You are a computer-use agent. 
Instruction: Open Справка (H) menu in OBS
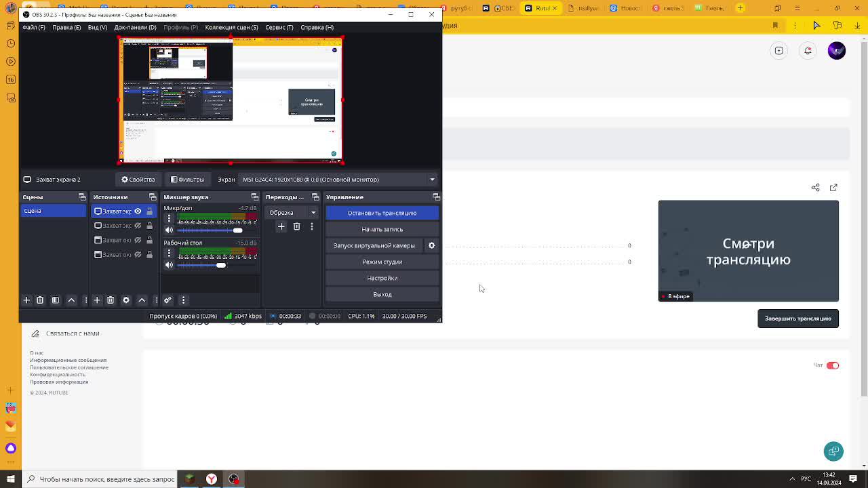pos(317,28)
